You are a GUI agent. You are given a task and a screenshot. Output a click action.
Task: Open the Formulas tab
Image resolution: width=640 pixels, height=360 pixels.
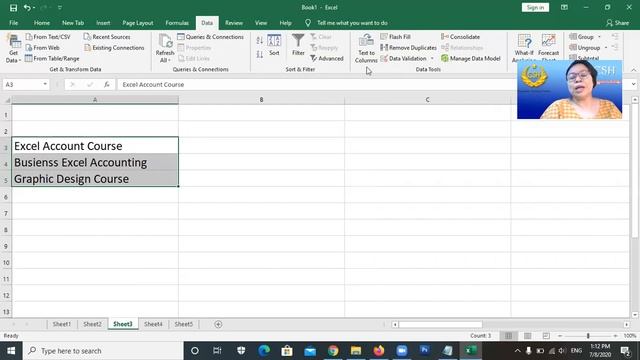(x=177, y=23)
